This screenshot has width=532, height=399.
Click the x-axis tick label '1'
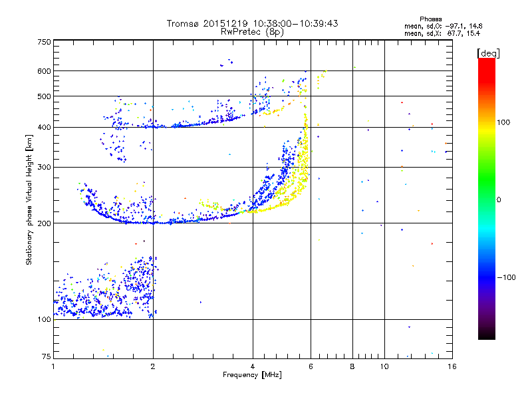point(53,366)
